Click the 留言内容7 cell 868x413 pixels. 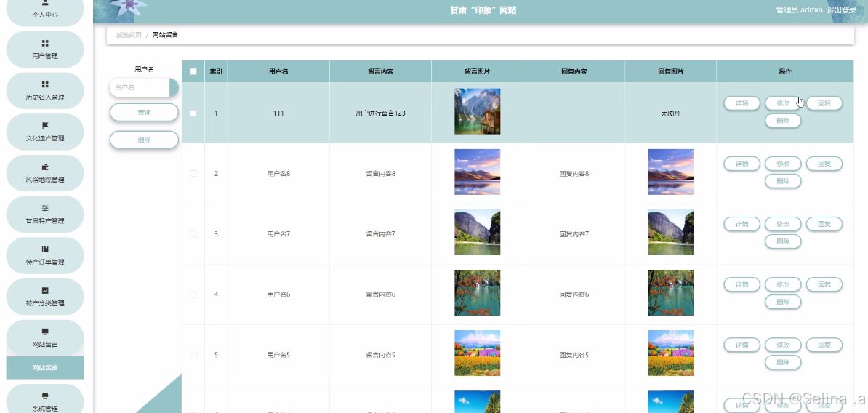tap(380, 233)
